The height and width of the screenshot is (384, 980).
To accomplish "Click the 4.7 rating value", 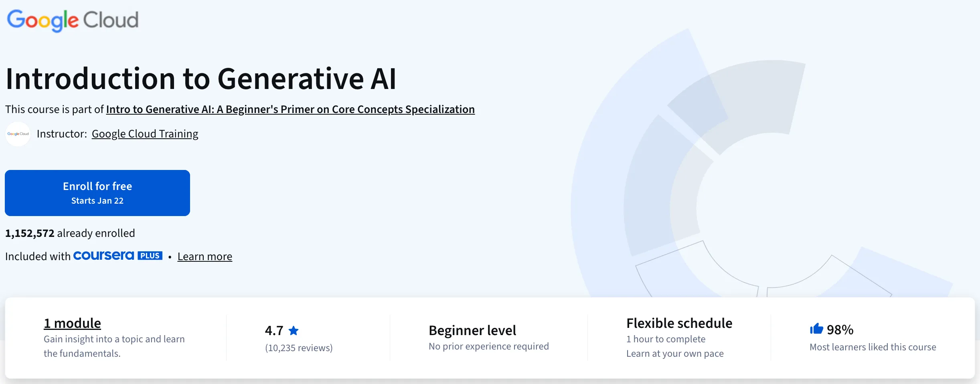I will pyautogui.click(x=274, y=330).
